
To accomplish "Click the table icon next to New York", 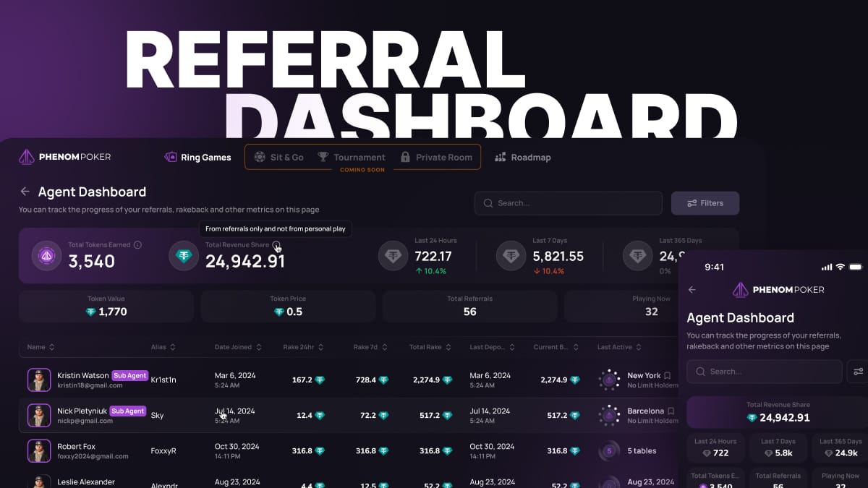I will [x=609, y=380].
